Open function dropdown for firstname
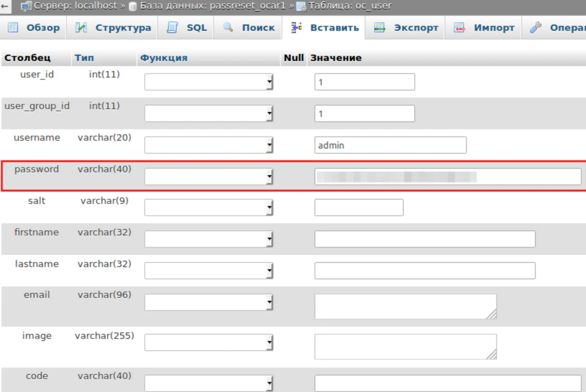Viewport: 586px width, 392px height. tap(209, 239)
